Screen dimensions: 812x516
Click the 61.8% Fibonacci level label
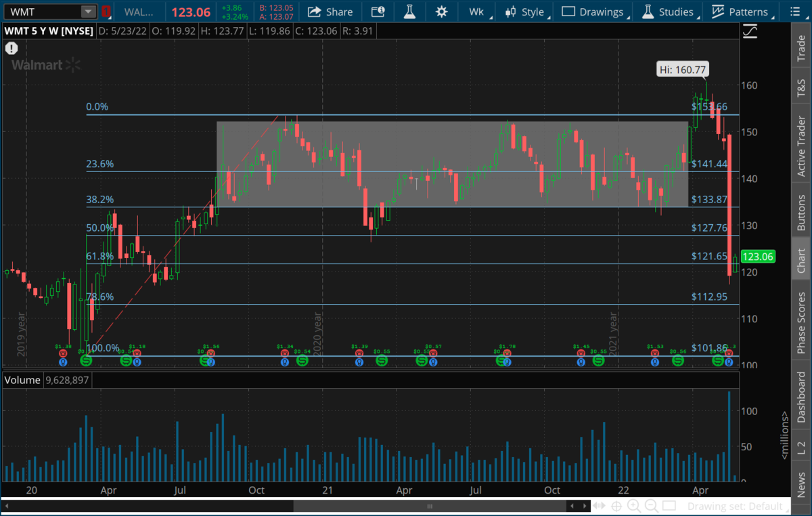click(x=100, y=257)
